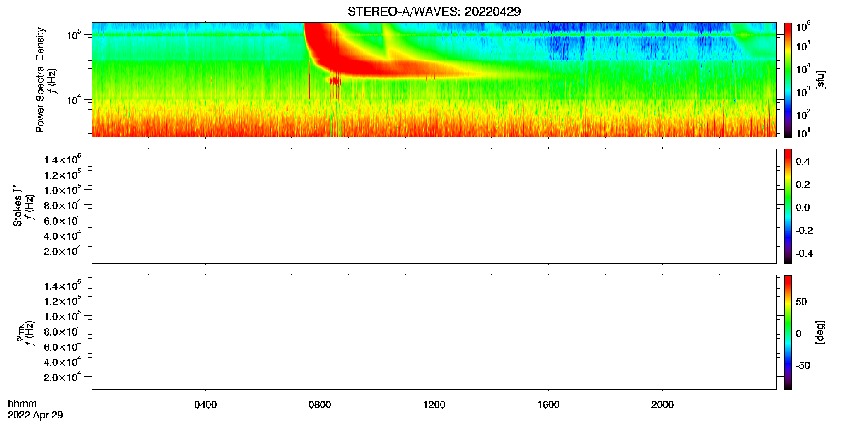Click the 1.0×10^5 tick in Stokes panel

tap(63, 190)
